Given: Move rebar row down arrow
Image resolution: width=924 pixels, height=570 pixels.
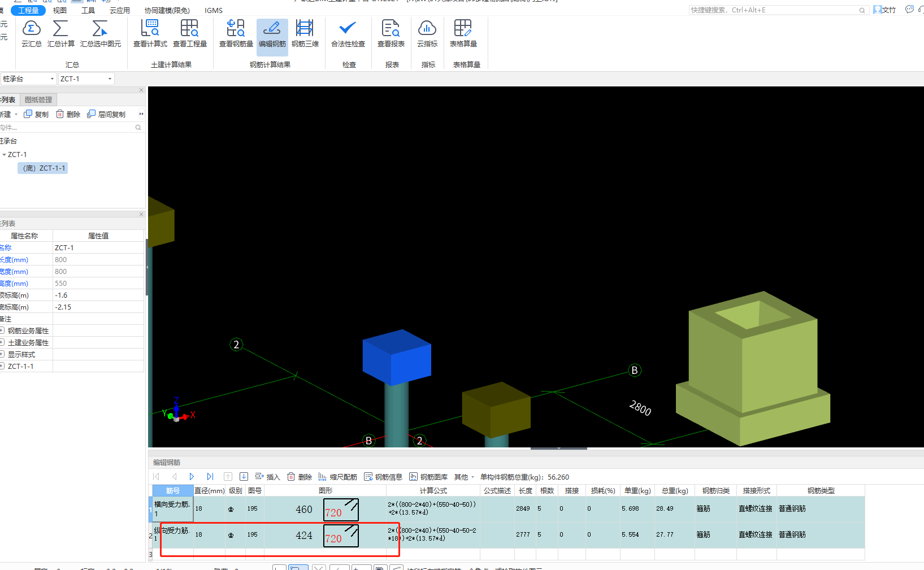Looking at the screenshot, I should pyautogui.click(x=244, y=477).
